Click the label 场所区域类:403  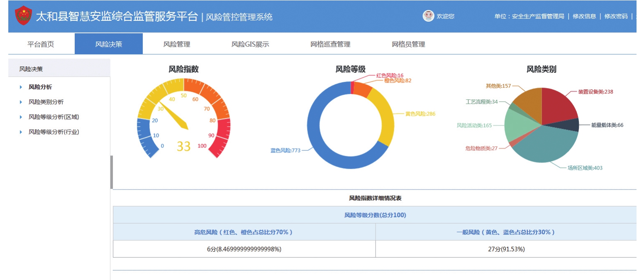pos(585,168)
